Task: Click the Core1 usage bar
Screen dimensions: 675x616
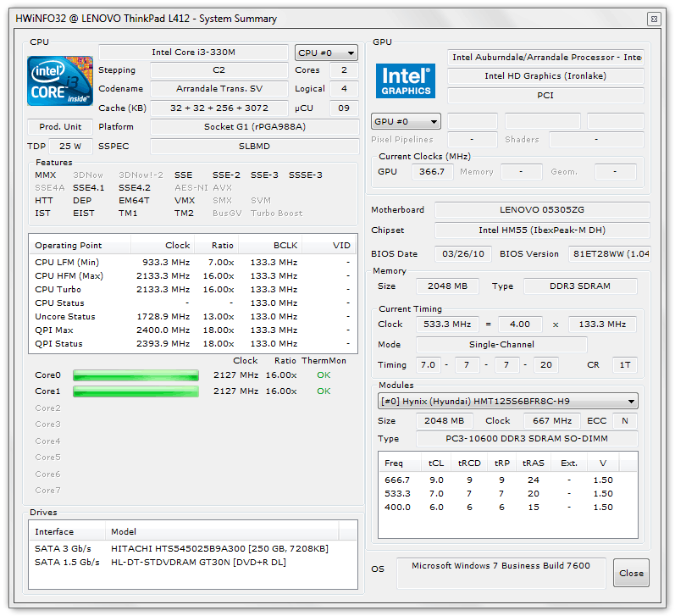Action: point(136,391)
